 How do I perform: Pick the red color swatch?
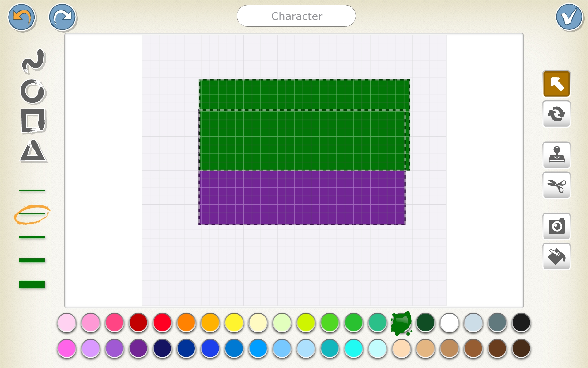(x=162, y=323)
